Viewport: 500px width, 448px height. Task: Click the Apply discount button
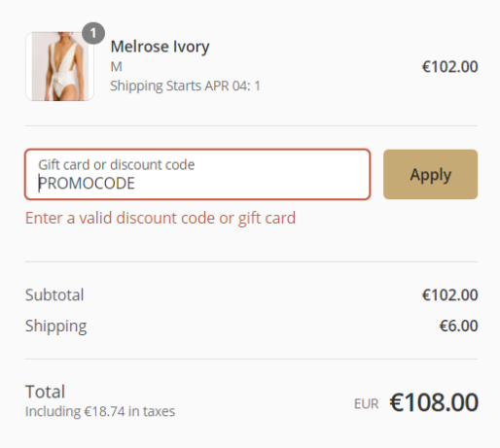coord(430,174)
